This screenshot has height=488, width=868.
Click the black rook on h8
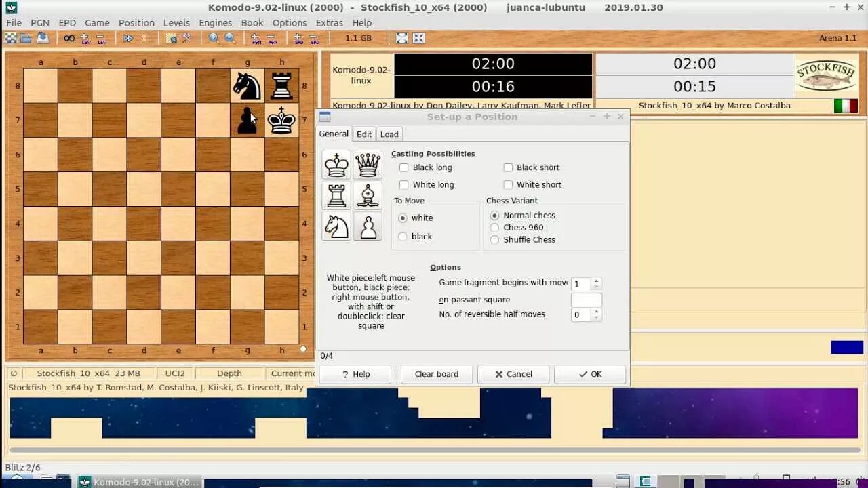[x=281, y=86]
